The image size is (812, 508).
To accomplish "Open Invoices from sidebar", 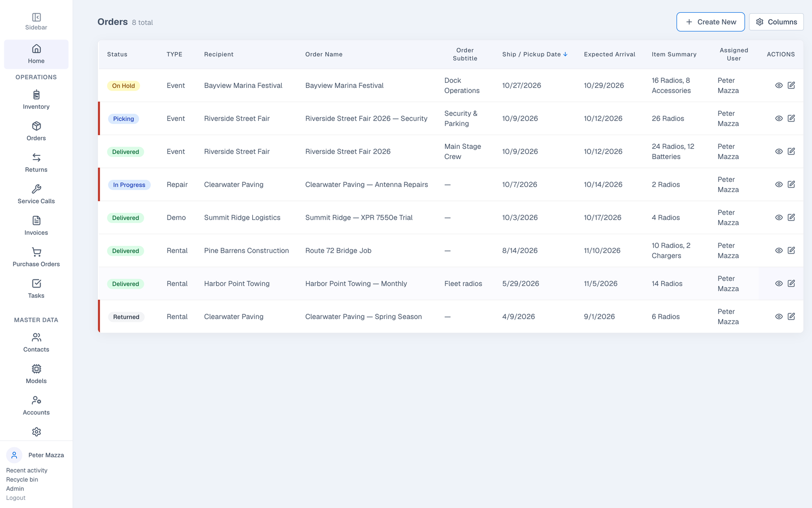I will tap(36, 226).
